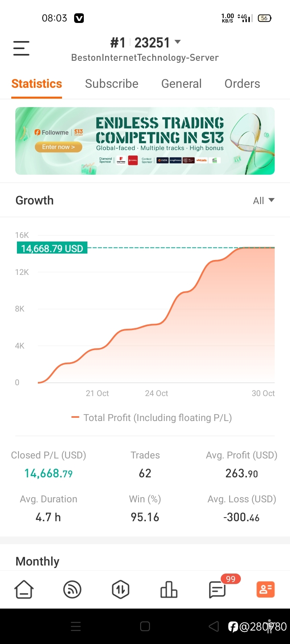Tap the Enter now banner button
This screenshot has width=290, height=644.
(58, 147)
